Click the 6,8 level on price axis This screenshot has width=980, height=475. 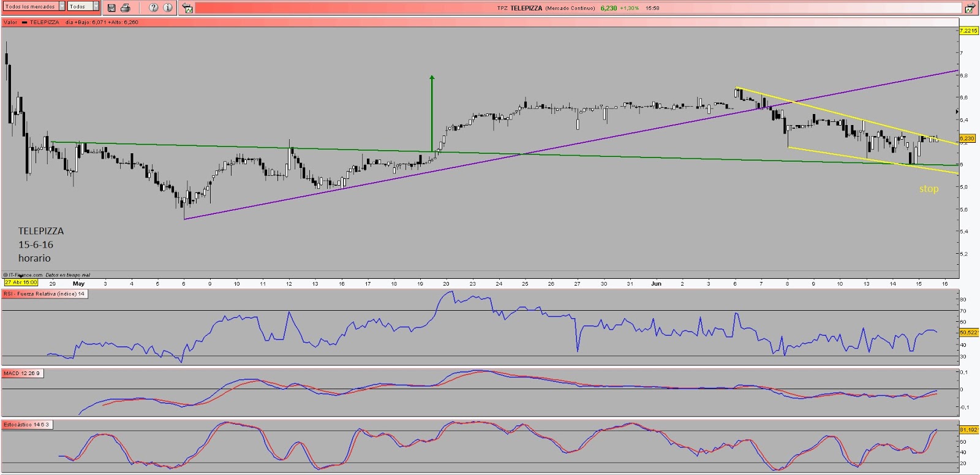964,75
